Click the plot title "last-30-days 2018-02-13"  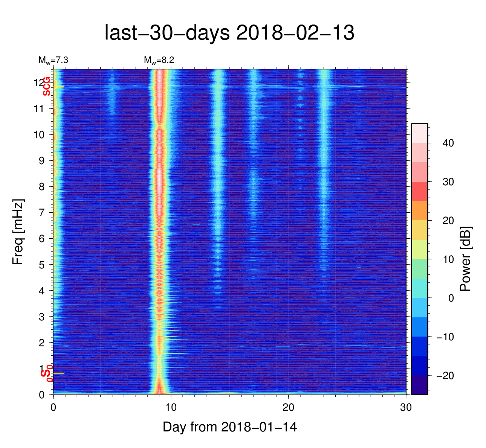tap(229, 33)
